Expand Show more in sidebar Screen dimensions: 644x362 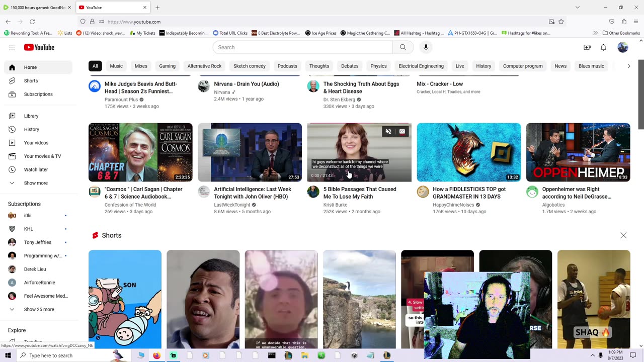click(x=38, y=183)
